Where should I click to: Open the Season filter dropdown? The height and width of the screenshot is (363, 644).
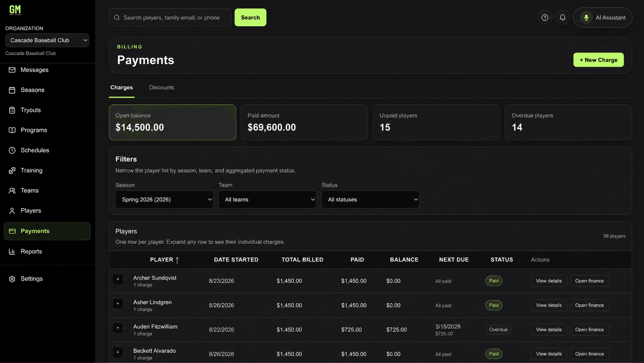pos(164,199)
